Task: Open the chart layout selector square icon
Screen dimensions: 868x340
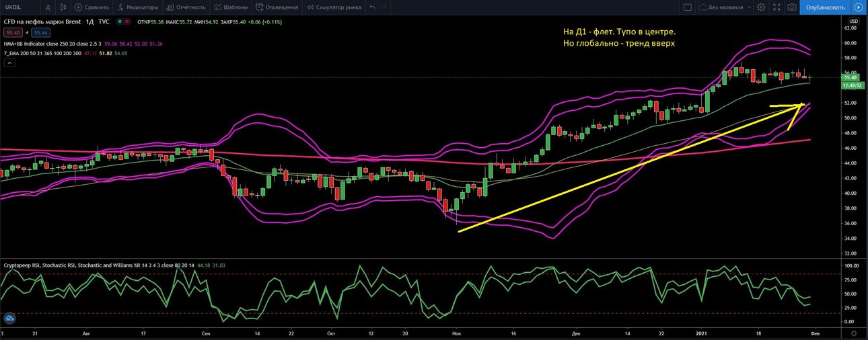Action: point(687,7)
